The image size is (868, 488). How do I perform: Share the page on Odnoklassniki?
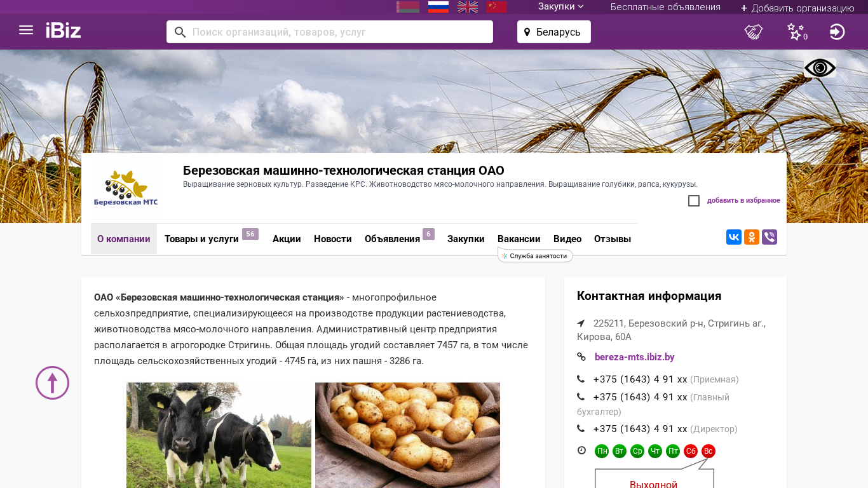pos(752,237)
